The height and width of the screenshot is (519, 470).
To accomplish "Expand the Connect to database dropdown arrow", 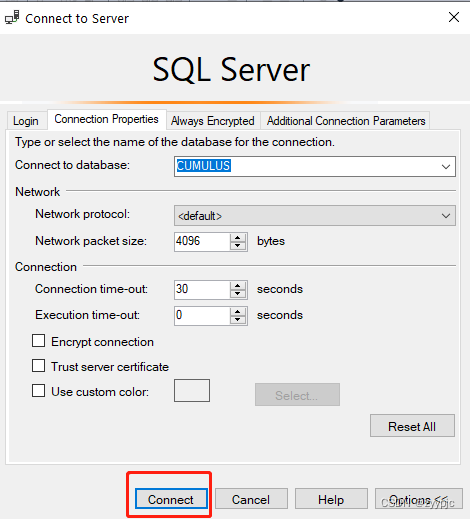I will coord(446,166).
